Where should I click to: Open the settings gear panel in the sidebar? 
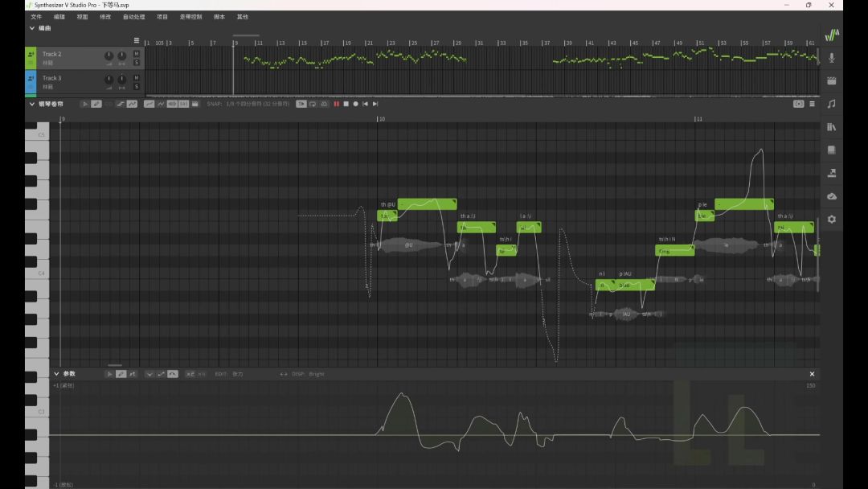click(x=831, y=219)
